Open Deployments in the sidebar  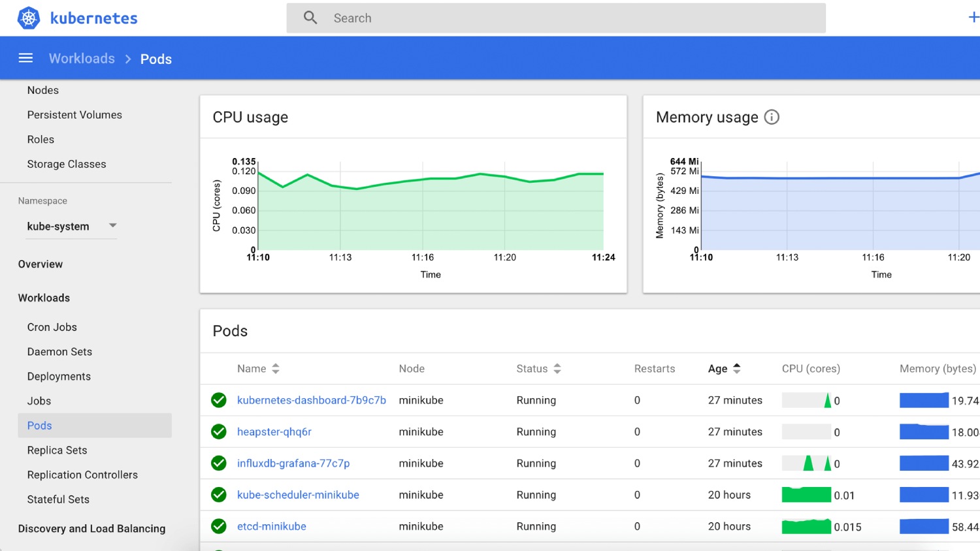pyautogui.click(x=59, y=377)
